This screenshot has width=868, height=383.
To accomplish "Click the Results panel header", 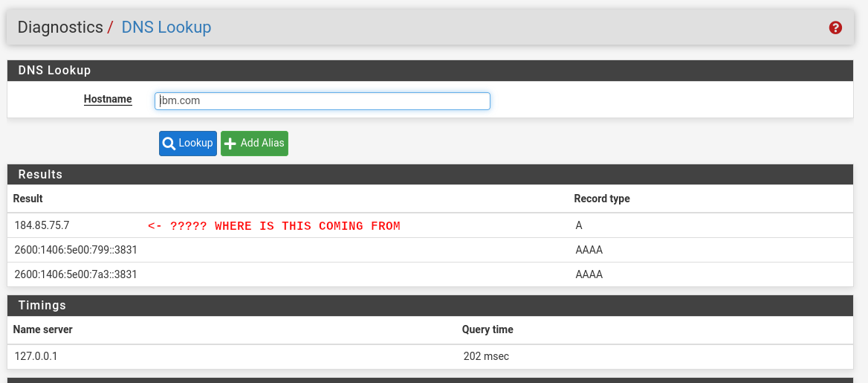I will (40, 175).
